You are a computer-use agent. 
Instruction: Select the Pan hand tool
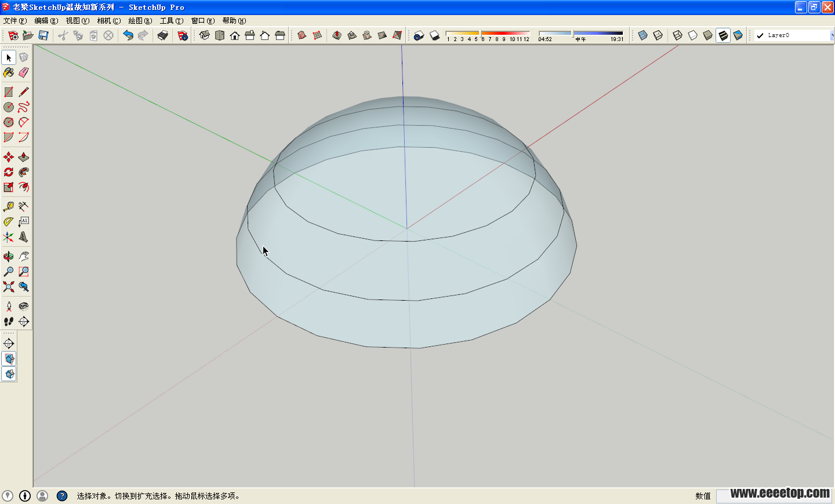click(24, 257)
